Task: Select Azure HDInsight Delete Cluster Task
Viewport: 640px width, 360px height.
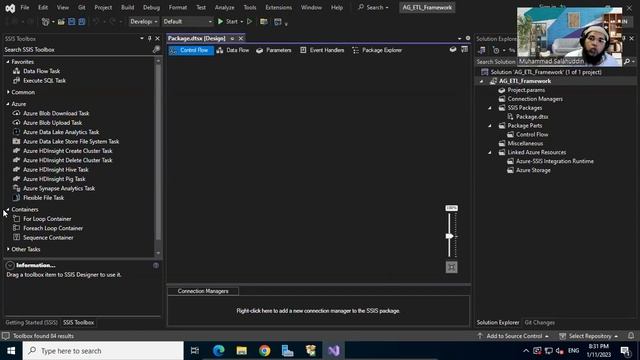Action: 67,160
